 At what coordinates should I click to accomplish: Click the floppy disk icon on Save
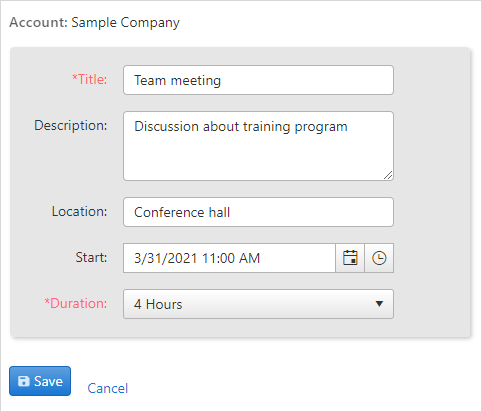tap(23, 381)
